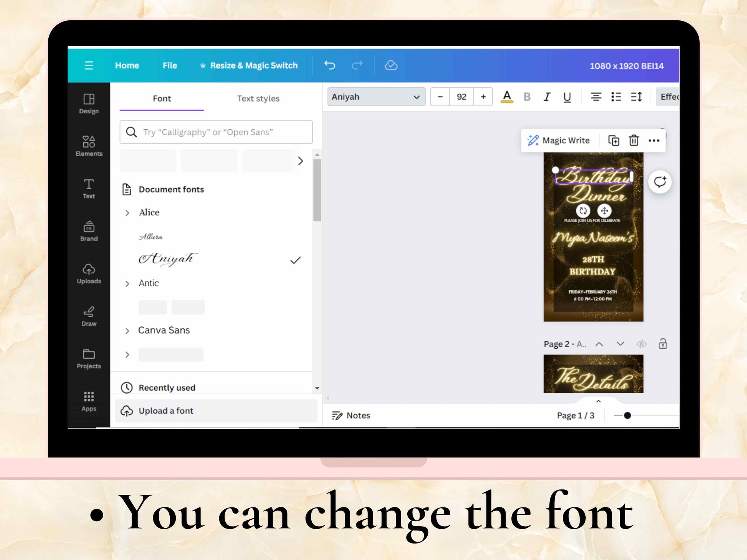Toggle bold text formatting

527,97
